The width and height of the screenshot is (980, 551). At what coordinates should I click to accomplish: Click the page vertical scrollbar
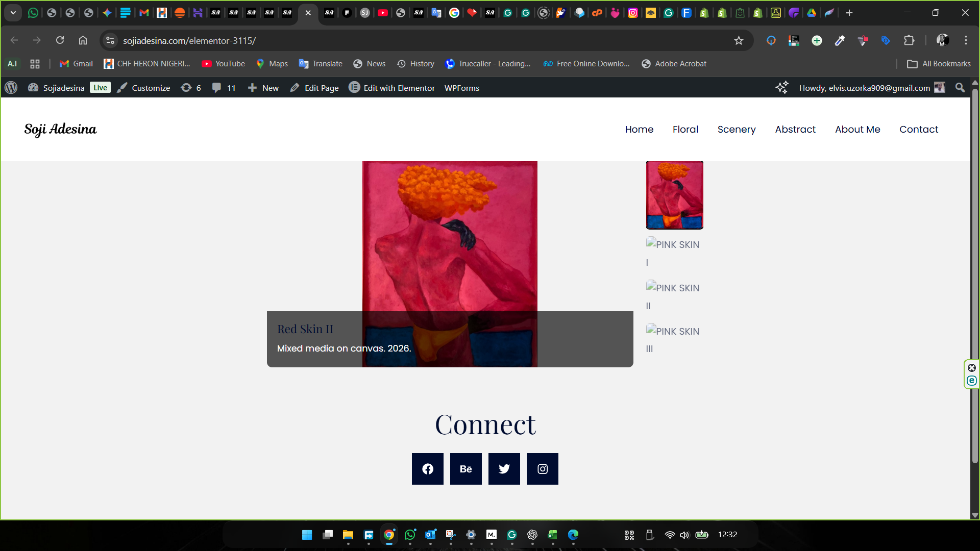click(x=974, y=275)
